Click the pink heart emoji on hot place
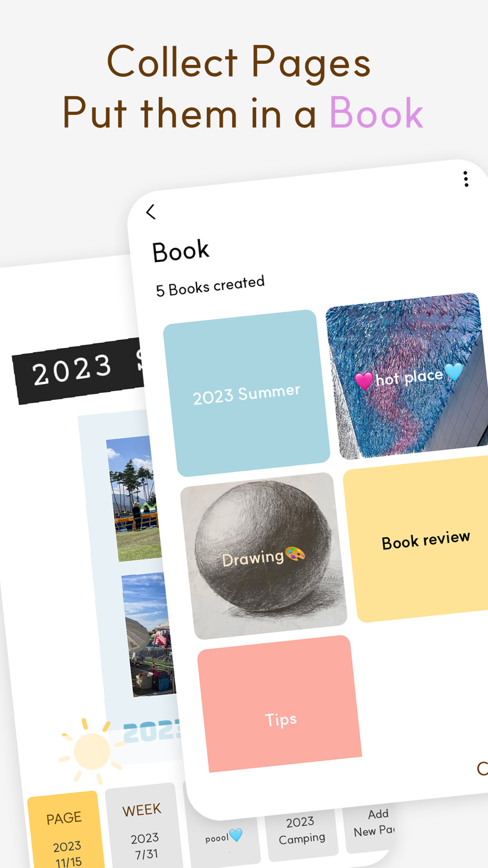The height and width of the screenshot is (868, 488). [x=364, y=380]
